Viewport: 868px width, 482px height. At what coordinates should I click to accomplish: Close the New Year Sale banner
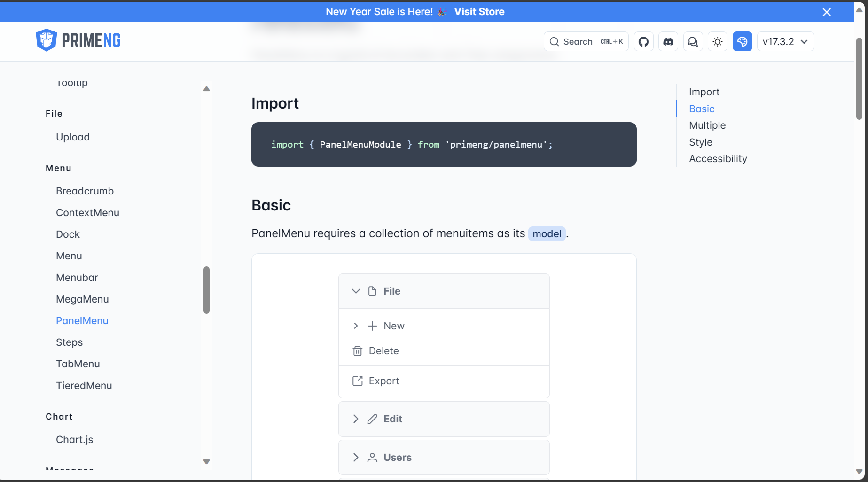click(827, 12)
